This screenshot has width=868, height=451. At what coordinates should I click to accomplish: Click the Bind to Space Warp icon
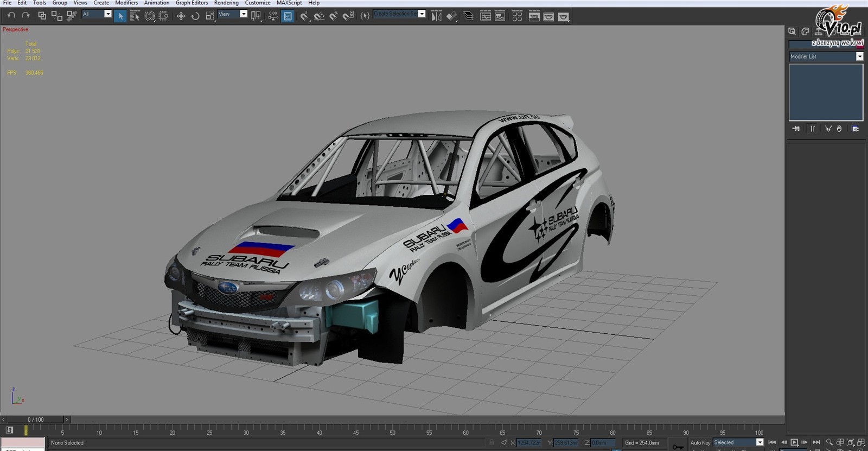point(71,16)
